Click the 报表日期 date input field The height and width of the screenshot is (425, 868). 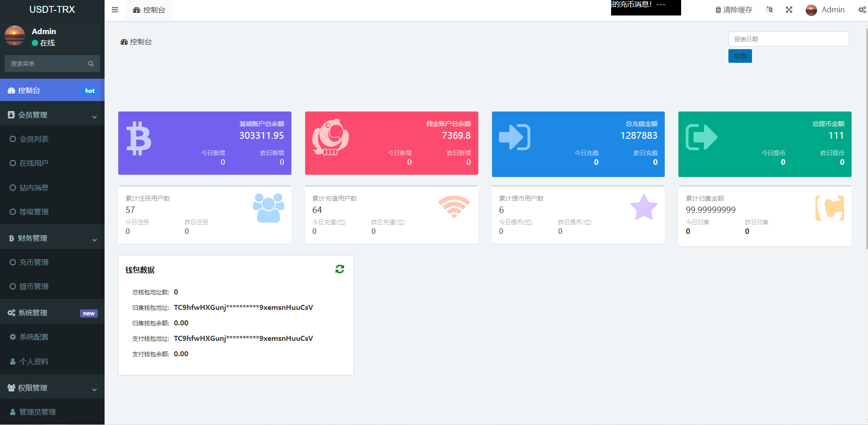click(788, 39)
